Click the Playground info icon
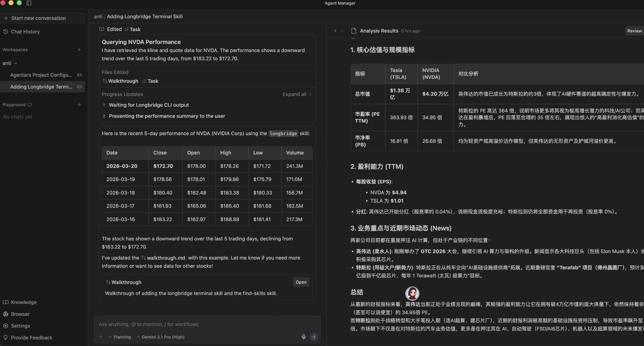This screenshot has width=644, height=346. pos(30,105)
